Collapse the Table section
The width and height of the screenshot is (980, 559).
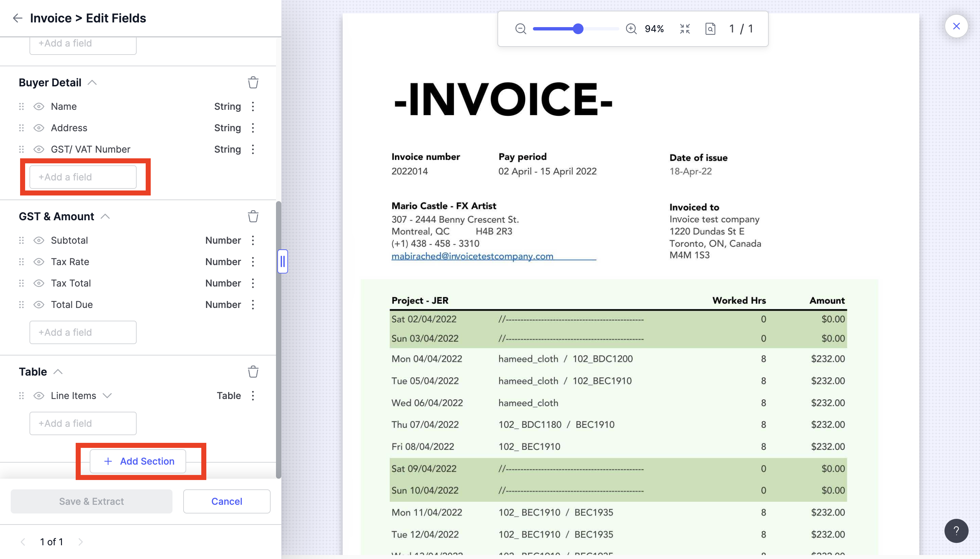pyautogui.click(x=58, y=372)
